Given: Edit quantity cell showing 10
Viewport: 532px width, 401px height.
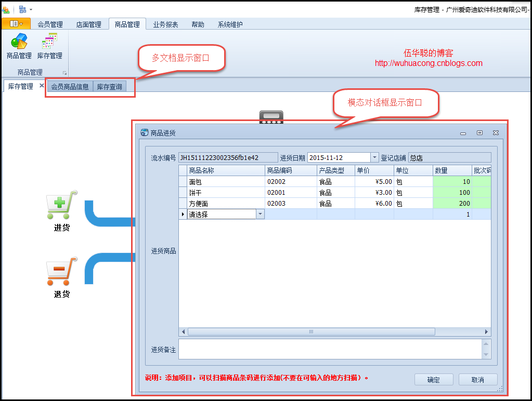Looking at the screenshot, I should point(452,182).
